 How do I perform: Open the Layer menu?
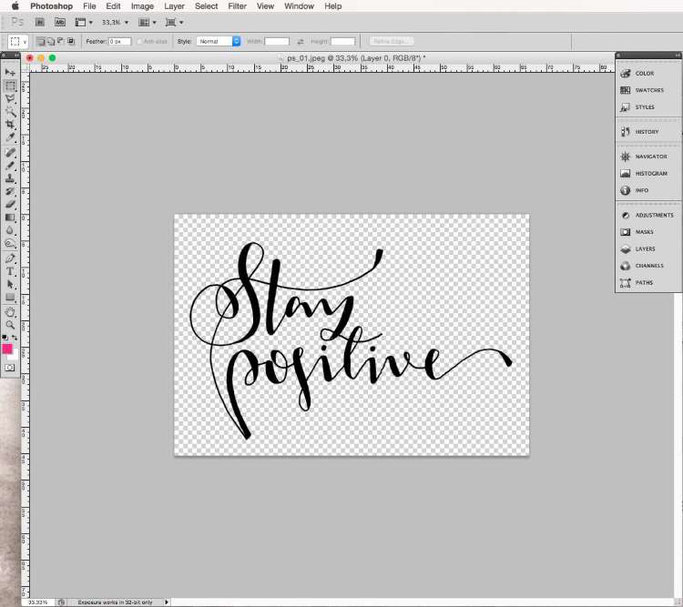coord(174,6)
